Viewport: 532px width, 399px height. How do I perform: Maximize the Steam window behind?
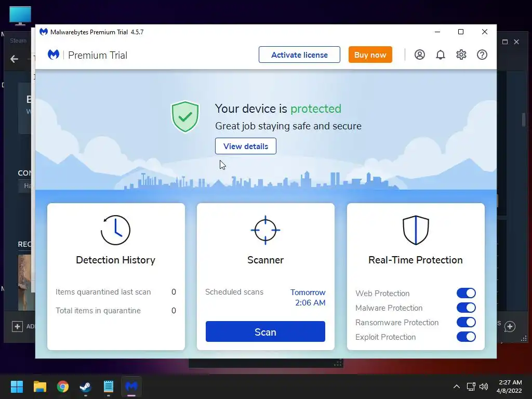coord(505,42)
